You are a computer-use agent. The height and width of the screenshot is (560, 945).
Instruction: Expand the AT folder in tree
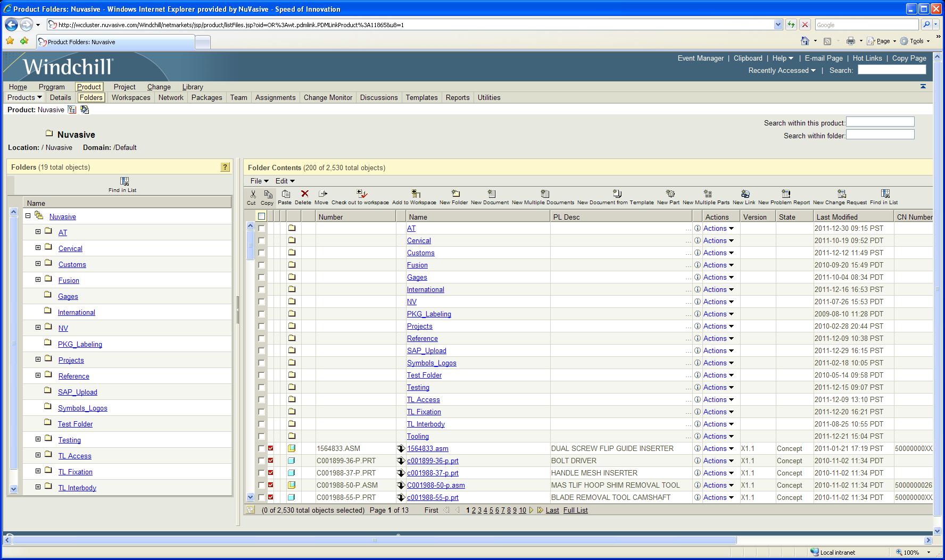[38, 232]
